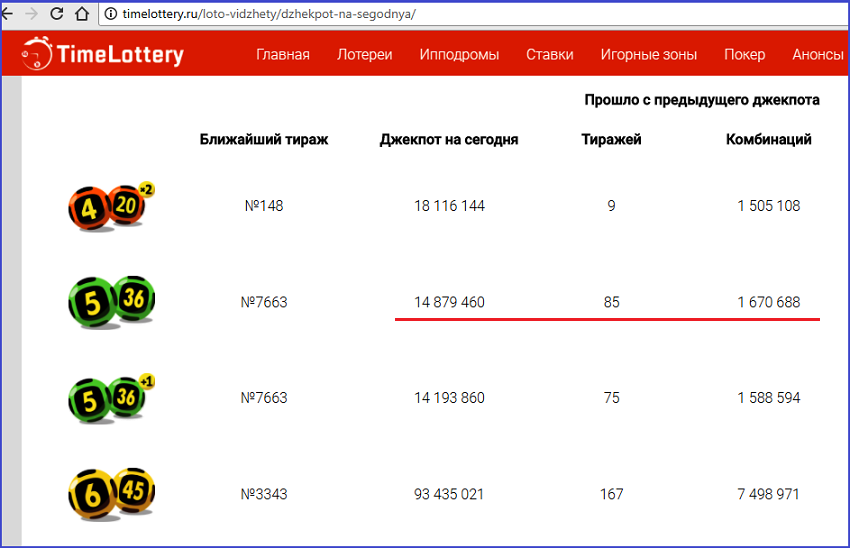Screen dimensions: 850x548
Task: Select the 4 of 20 lottery balls icon
Action: coord(111,207)
